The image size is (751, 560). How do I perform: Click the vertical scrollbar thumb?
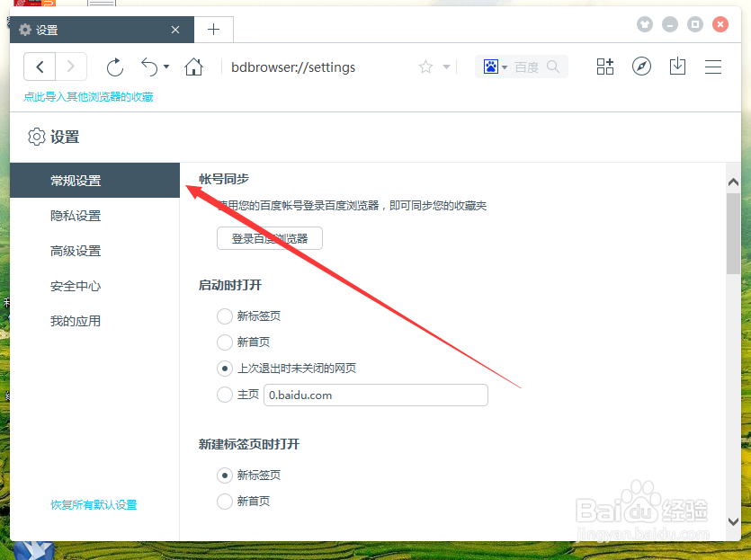(733, 234)
